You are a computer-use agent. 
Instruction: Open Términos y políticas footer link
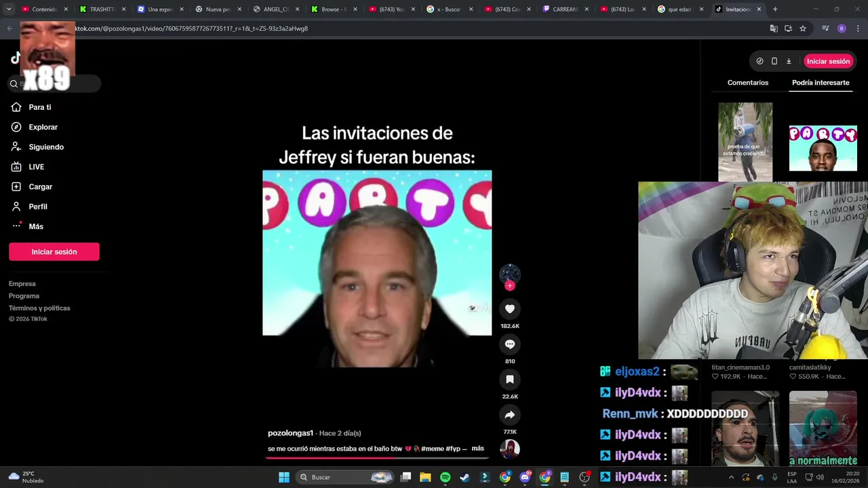click(39, 308)
